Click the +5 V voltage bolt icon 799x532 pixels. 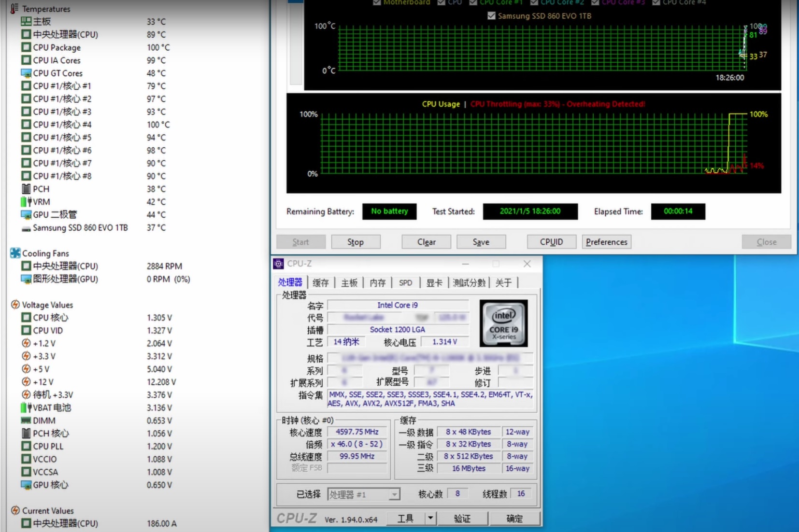(x=26, y=369)
